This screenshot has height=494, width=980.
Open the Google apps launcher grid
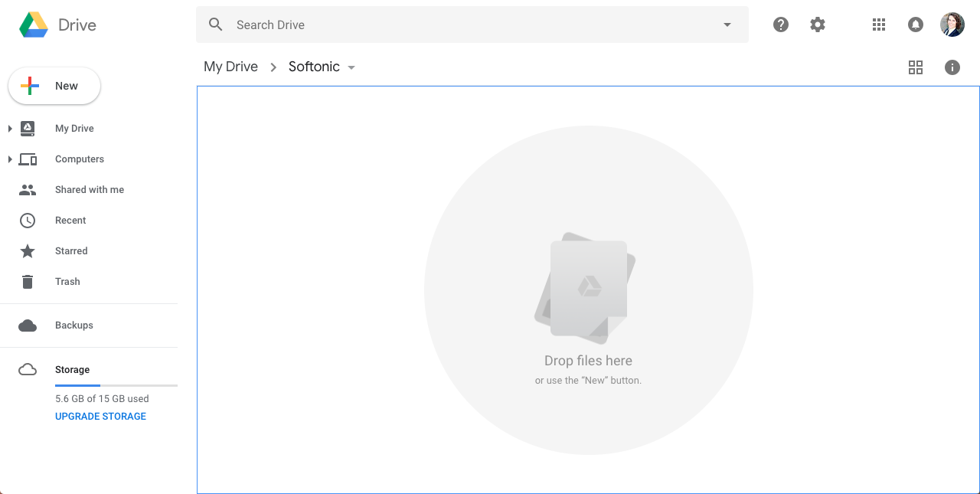tap(879, 25)
